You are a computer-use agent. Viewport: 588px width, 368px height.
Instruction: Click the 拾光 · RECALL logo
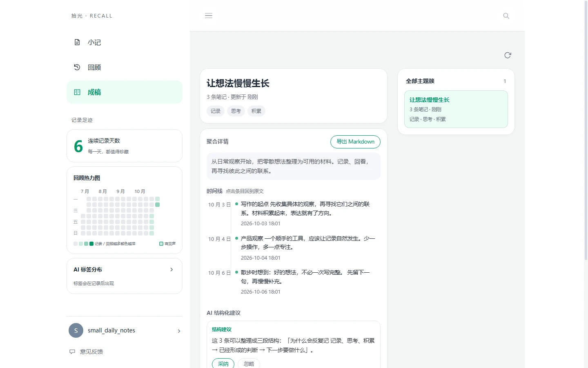pyautogui.click(x=92, y=16)
